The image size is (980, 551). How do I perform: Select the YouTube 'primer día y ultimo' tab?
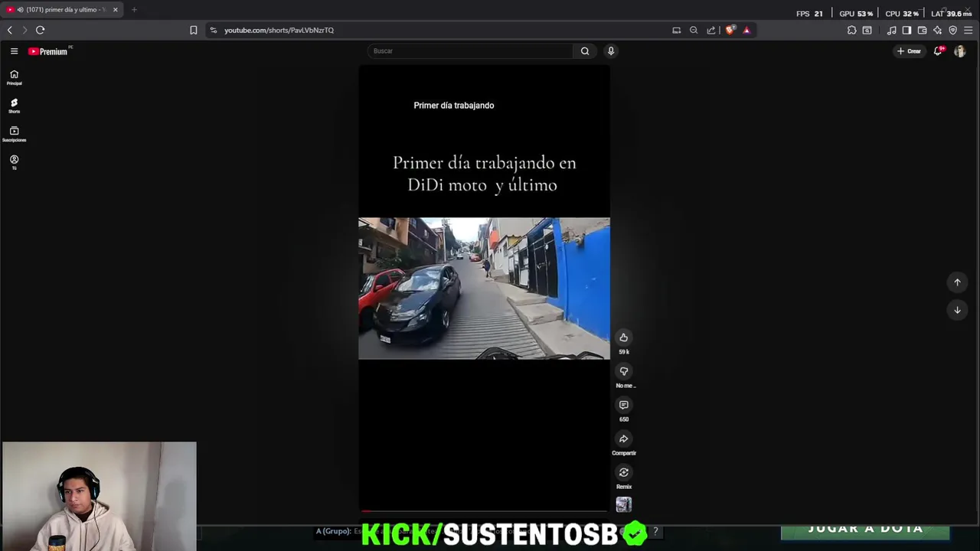(x=61, y=10)
